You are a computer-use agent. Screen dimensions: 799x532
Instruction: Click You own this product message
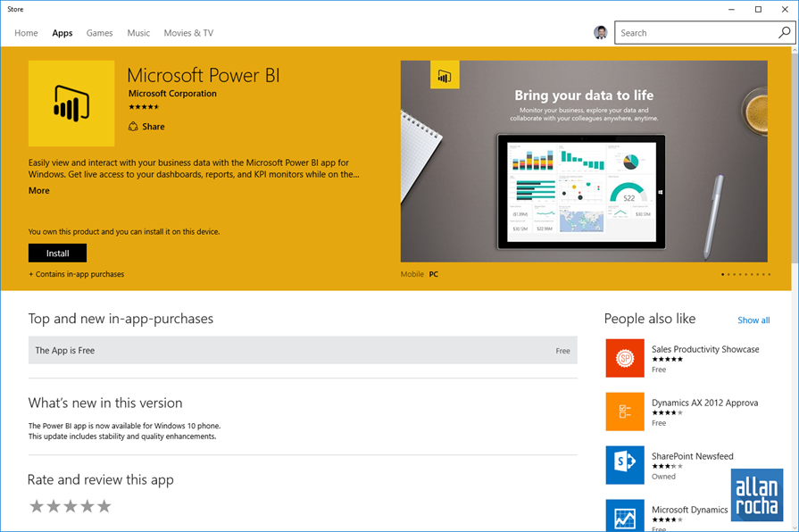click(x=124, y=232)
